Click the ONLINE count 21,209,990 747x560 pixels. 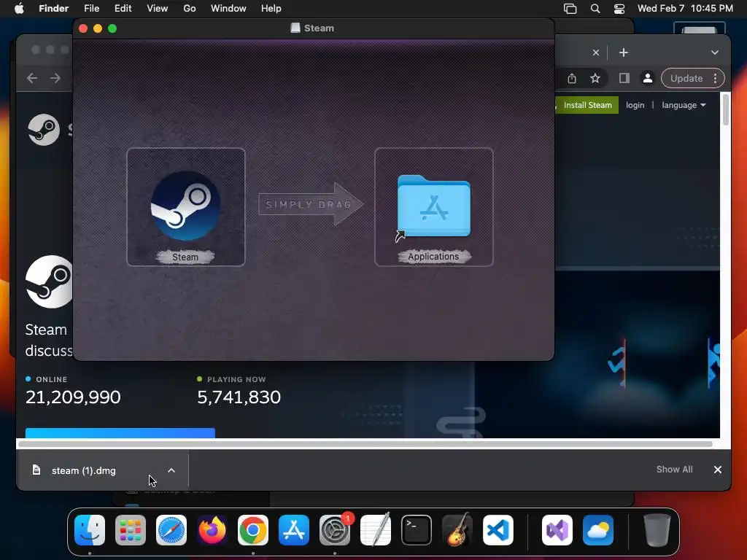(x=73, y=397)
